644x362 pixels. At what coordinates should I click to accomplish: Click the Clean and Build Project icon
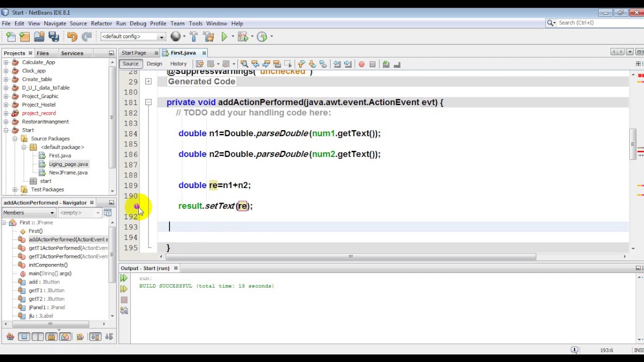(x=209, y=37)
